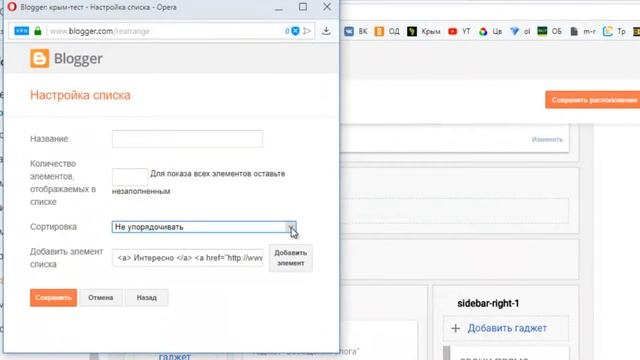Close the Opera popup window
The width and height of the screenshot is (640, 360).
pos(327,7)
